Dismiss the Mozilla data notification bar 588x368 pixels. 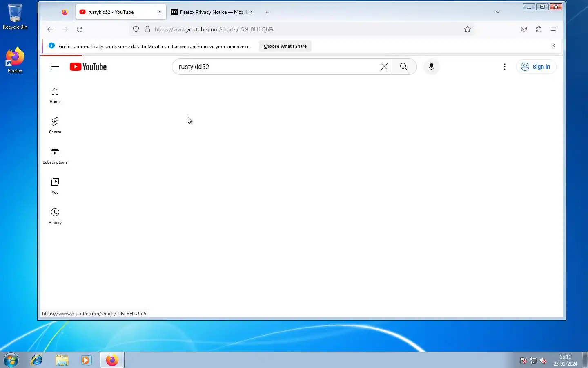pos(553,45)
